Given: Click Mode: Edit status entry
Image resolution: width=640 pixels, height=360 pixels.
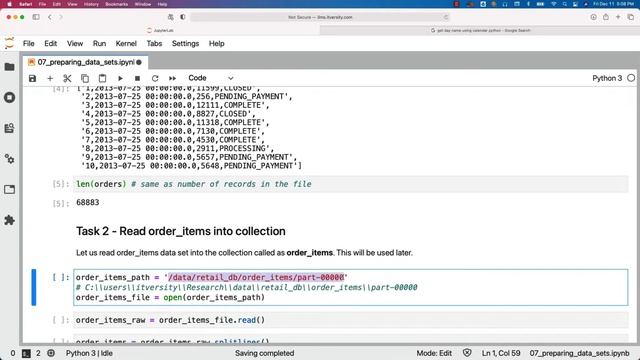Looking at the screenshot, I should 434,353.
